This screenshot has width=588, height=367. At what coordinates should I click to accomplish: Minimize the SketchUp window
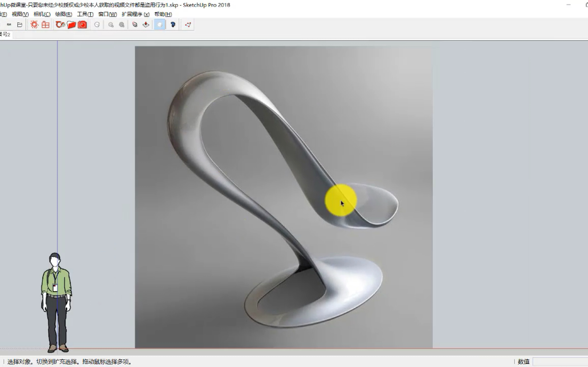569,5
